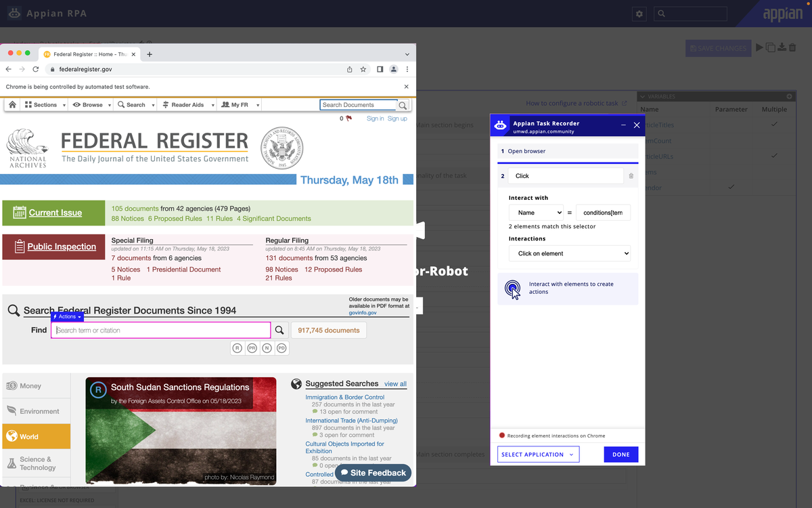812x508 pixels.
Task: Open the Search dropdown in the site nav
Action: (135, 105)
